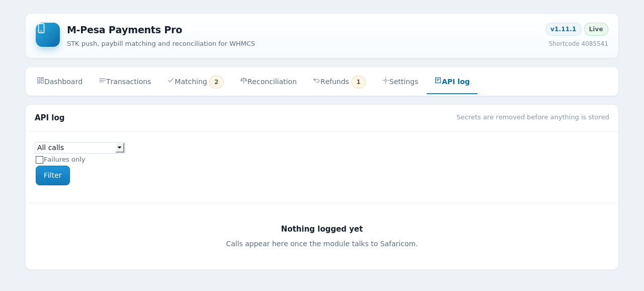
Task: Click the Nothing logged yet message
Action: (322, 229)
